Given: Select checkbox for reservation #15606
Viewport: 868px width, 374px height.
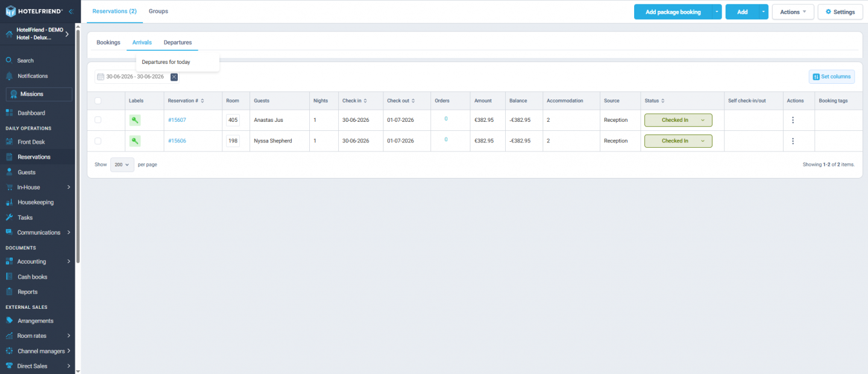Looking at the screenshot, I should [98, 141].
